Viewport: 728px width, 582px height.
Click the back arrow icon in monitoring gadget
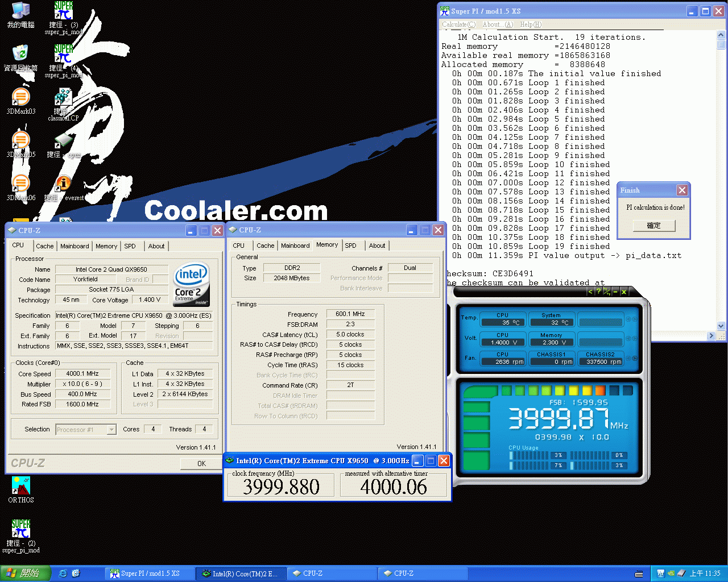pos(590,292)
